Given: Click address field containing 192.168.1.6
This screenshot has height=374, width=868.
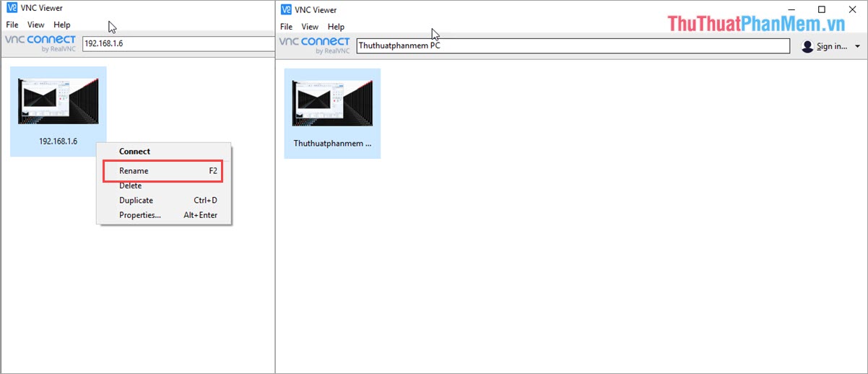Looking at the screenshot, I should (178, 43).
